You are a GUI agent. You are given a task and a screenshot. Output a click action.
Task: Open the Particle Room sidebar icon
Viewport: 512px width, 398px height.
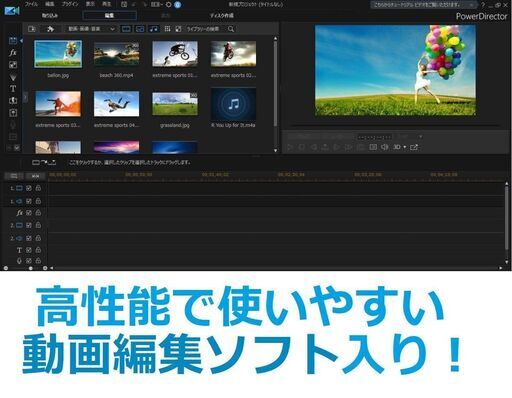13,77
